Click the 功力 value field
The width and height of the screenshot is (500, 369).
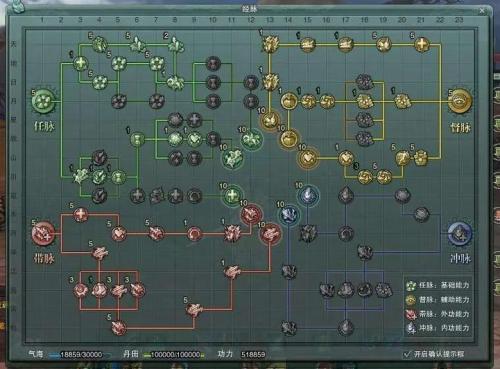253,354
